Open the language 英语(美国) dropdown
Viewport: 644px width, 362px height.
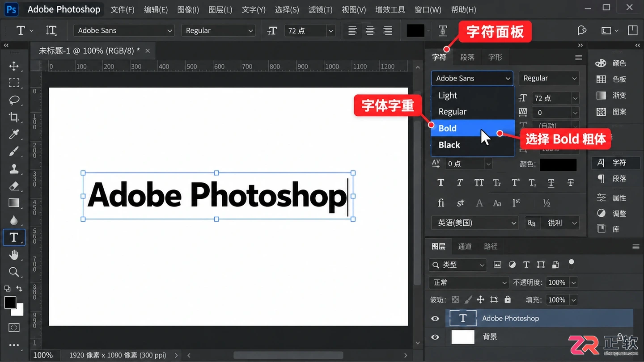point(475,223)
